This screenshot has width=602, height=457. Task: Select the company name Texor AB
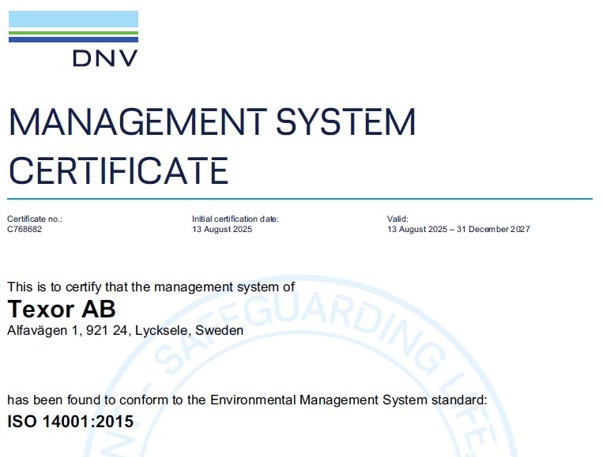coord(62,308)
